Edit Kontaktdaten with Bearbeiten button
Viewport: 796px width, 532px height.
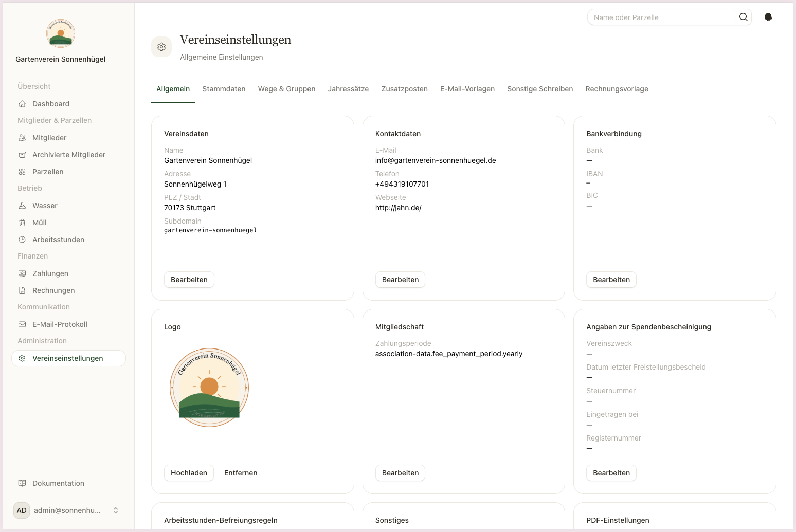tap(401, 280)
